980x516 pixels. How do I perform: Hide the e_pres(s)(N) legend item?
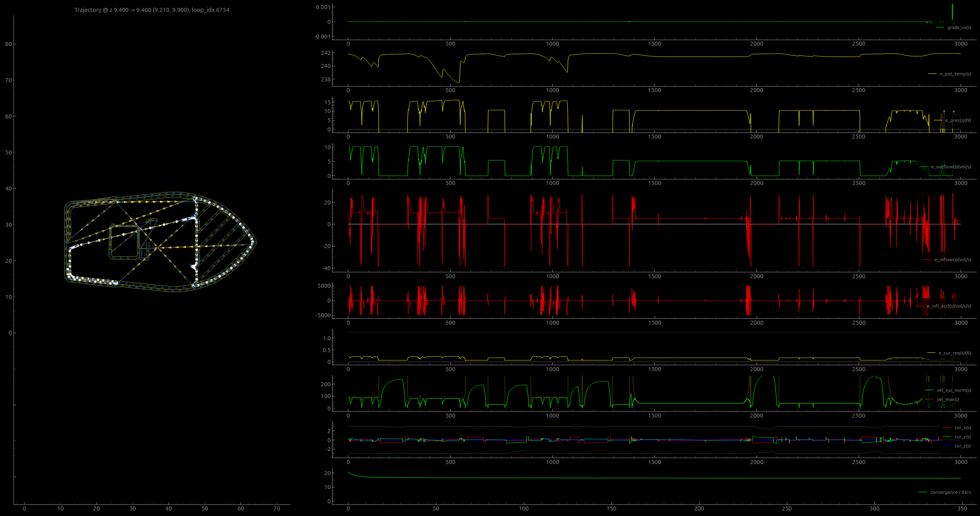(x=957, y=120)
